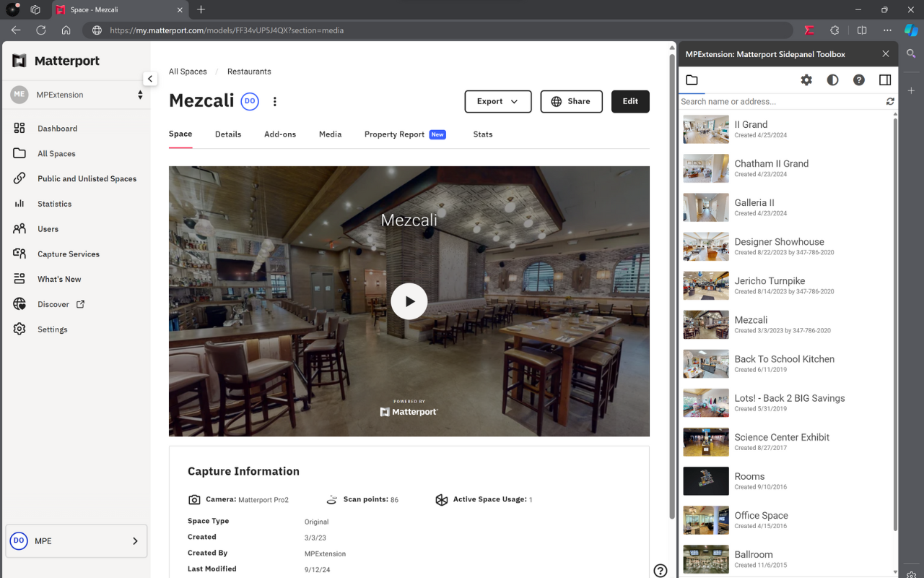Open the Export dropdown
This screenshot has width=924, height=578.
pyautogui.click(x=498, y=101)
